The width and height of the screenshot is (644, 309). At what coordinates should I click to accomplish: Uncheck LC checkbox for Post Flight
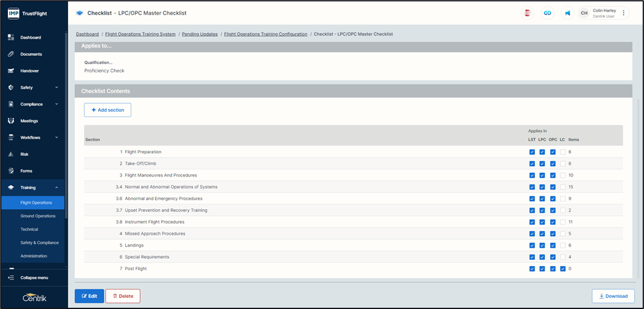562,269
